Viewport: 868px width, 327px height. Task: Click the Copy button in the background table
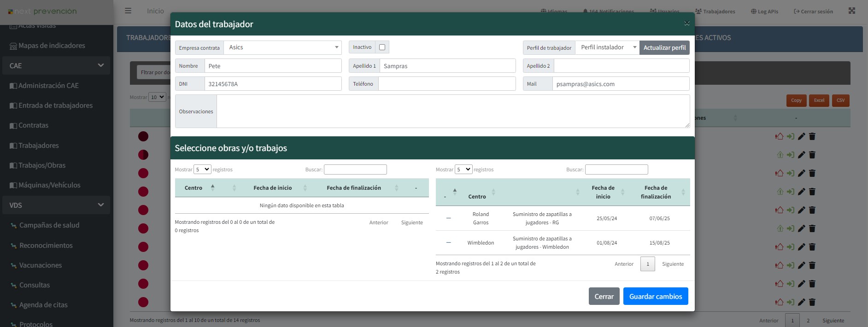click(x=797, y=100)
